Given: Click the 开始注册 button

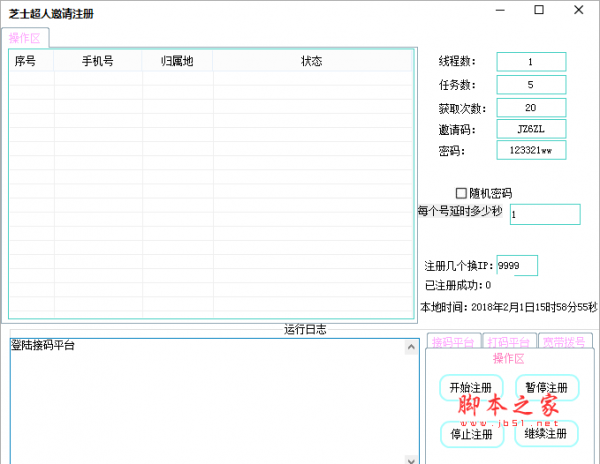Looking at the screenshot, I should (x=471, y=388).
